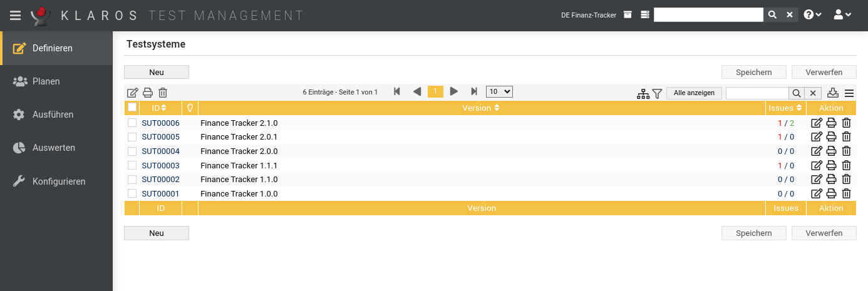The height and width of the screenshot is (291, 868).
Task: Sort the table by ID column
Action: (160, 108)
